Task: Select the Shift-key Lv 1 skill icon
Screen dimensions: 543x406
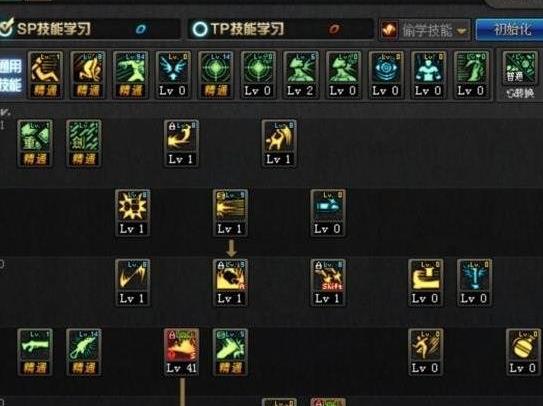Action: click(328, 283)
